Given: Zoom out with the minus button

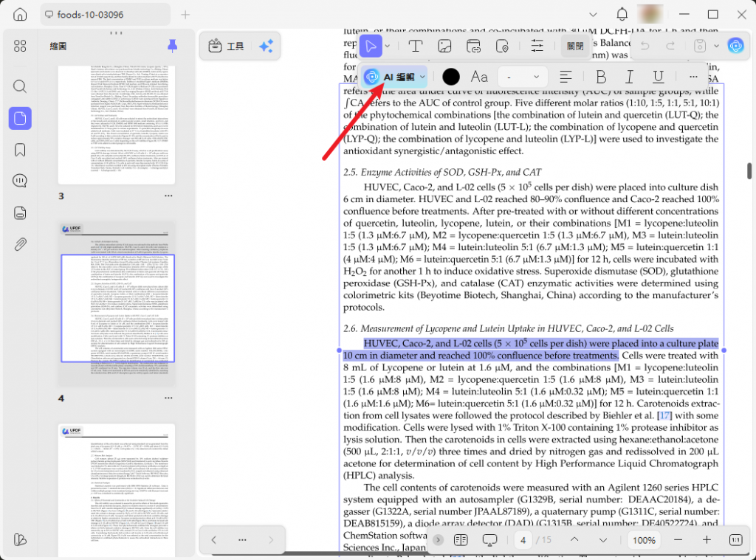Looking at the screenshot, I should pyautogui.click(x=678, y=540).
